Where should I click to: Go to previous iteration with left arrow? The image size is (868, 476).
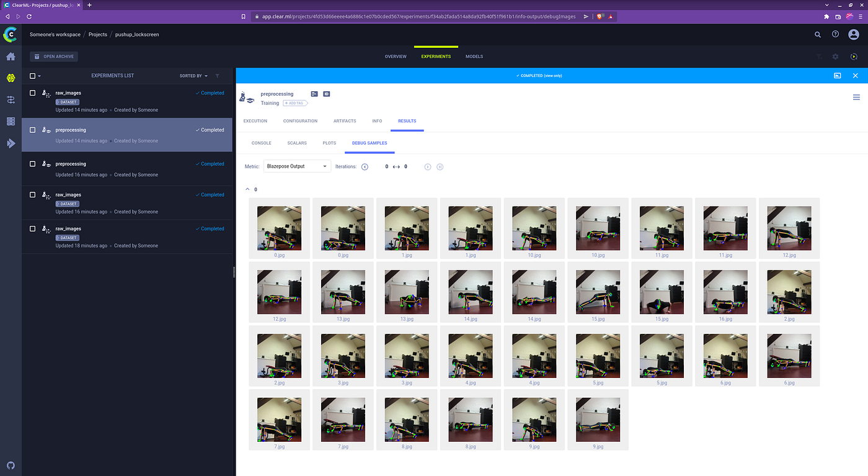365,167
